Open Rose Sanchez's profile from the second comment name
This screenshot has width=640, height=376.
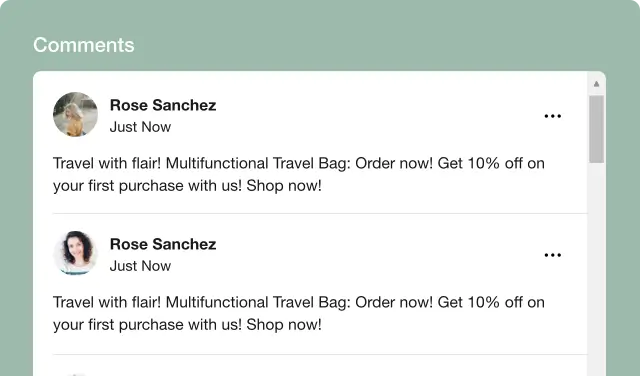coord(163,244)
